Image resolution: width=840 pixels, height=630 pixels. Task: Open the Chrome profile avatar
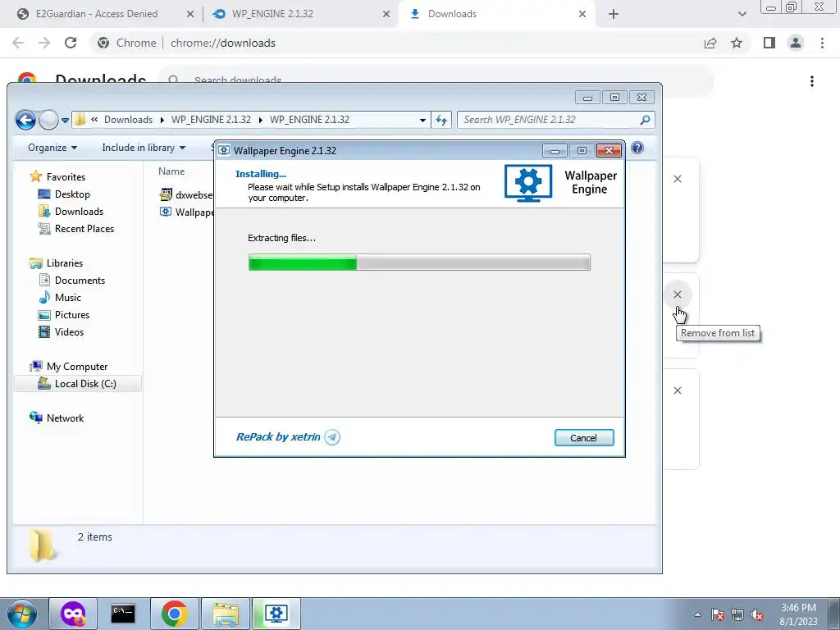[x=796, y=43]
